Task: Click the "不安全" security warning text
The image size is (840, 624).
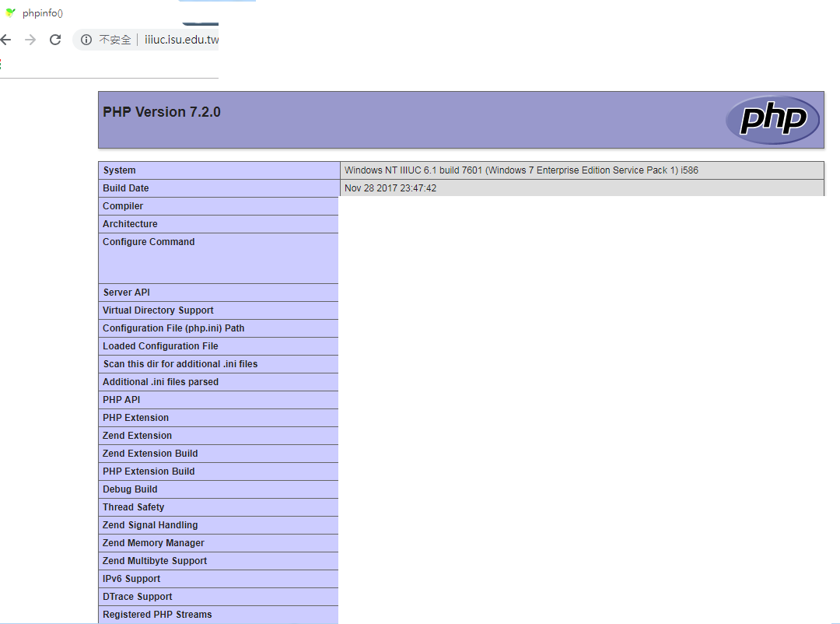Action: coord(114,40)
